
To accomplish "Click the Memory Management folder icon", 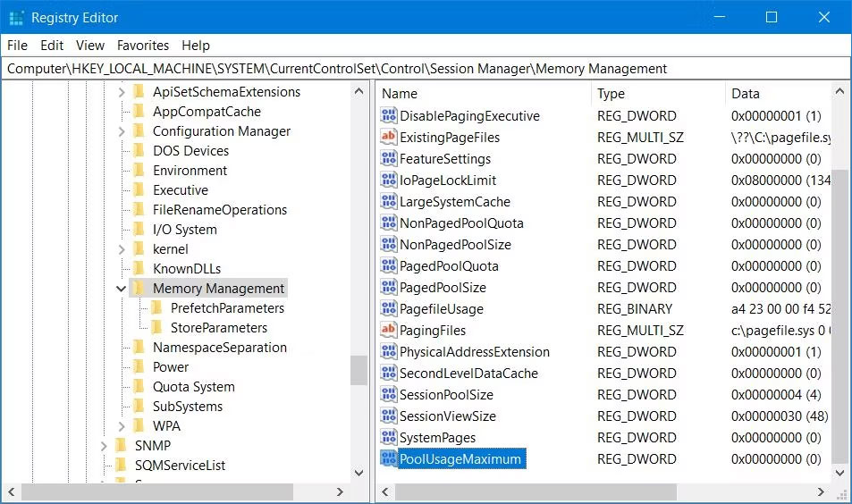I will point(139,289).
